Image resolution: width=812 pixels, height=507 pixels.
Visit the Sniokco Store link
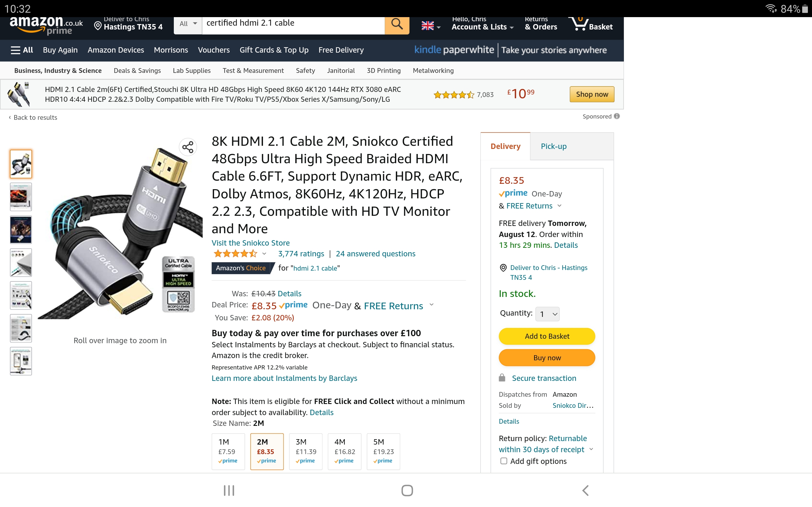tap(251, 243)
